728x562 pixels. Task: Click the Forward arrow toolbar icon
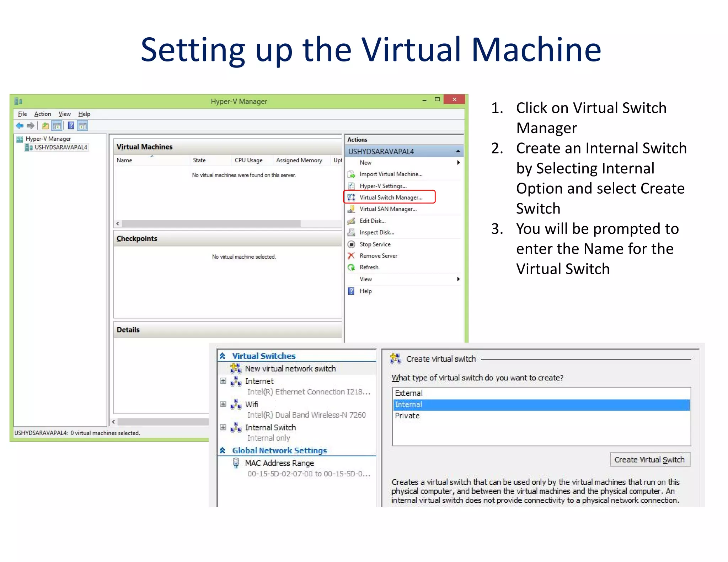31,125
